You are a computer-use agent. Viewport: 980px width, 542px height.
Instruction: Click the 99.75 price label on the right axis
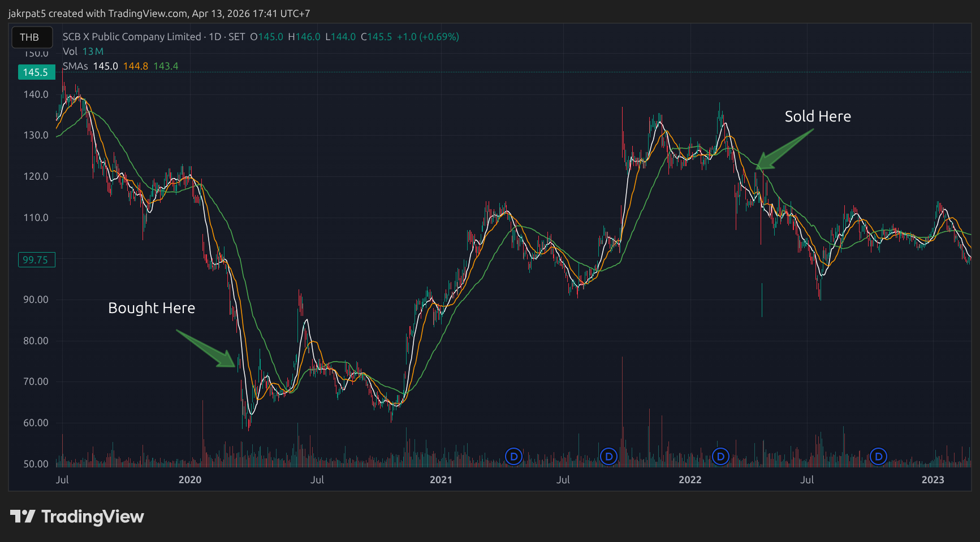tap(36, 259)
